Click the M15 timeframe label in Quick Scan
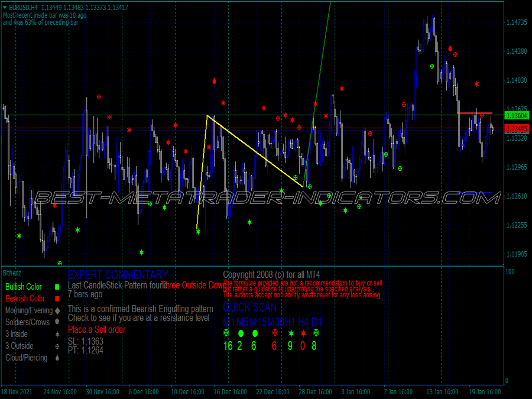532x399 pixels. pos(258,322)
